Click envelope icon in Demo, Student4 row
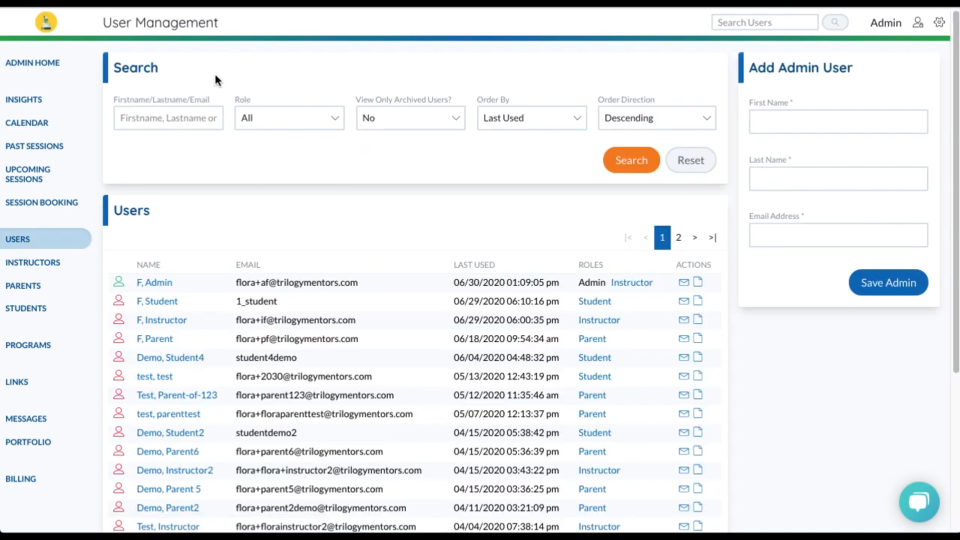The image size is (960, 540). 683,358
